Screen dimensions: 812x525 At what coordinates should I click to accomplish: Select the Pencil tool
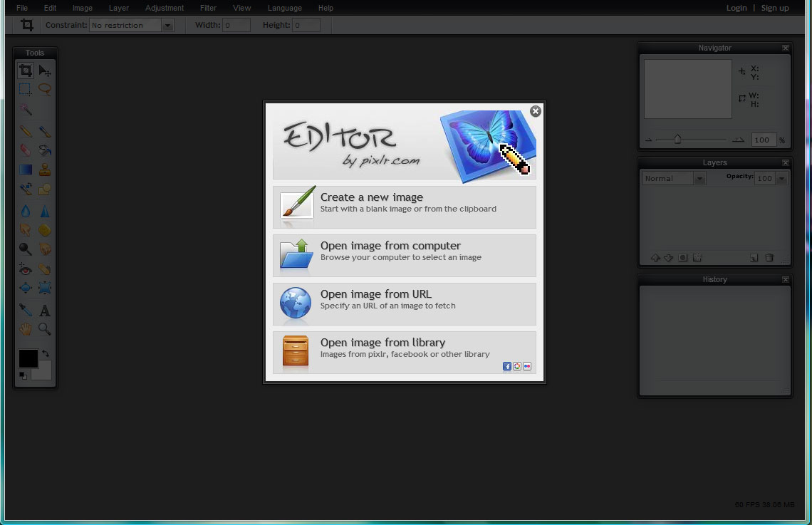(26, 131)
